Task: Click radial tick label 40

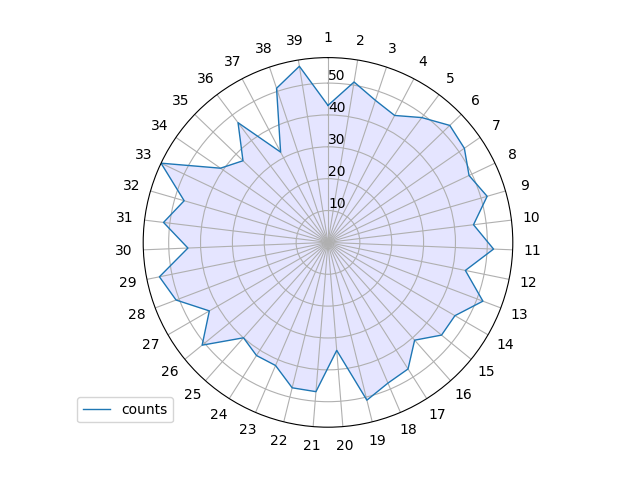Action: pyautogui.click(x=337, y=107)
